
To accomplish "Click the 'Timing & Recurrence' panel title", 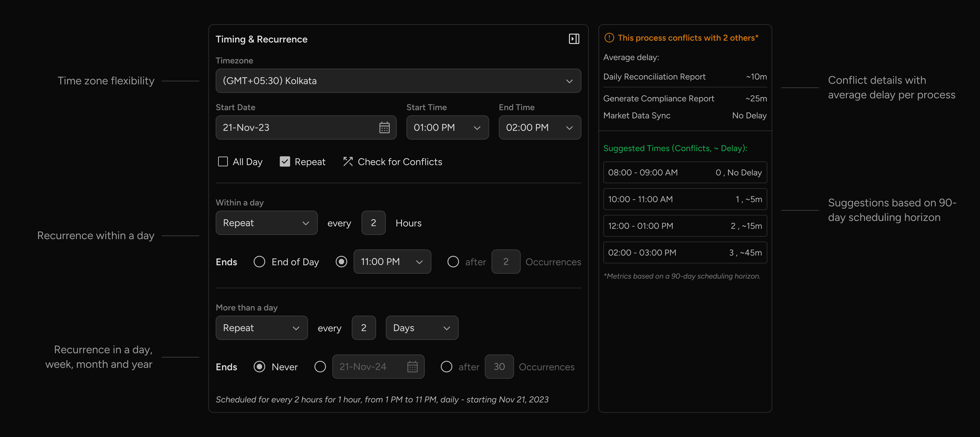I will [261, 39].
